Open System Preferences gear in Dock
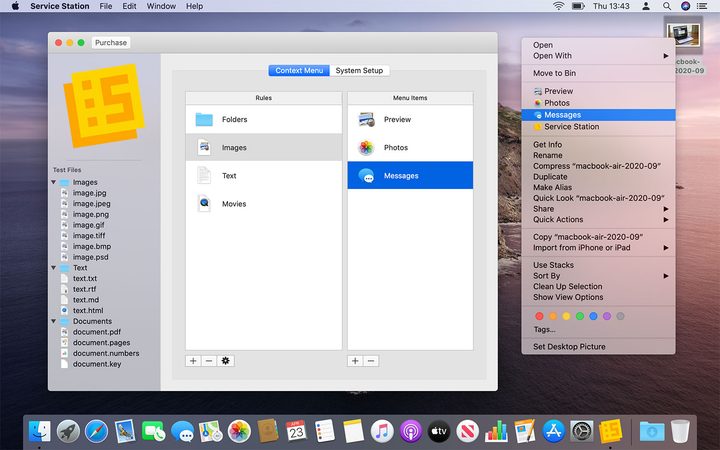Viewport: 720px width, 450px height. click(582, 431)
